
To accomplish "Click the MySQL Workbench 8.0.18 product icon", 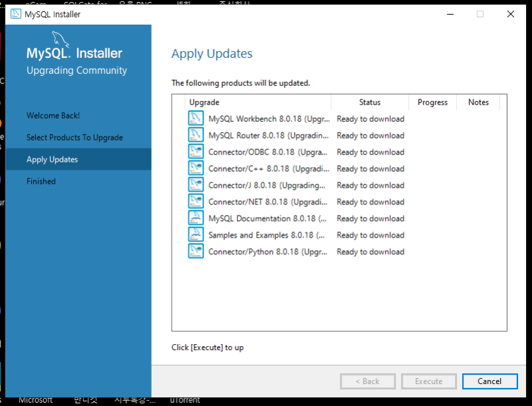I will 196,118.
